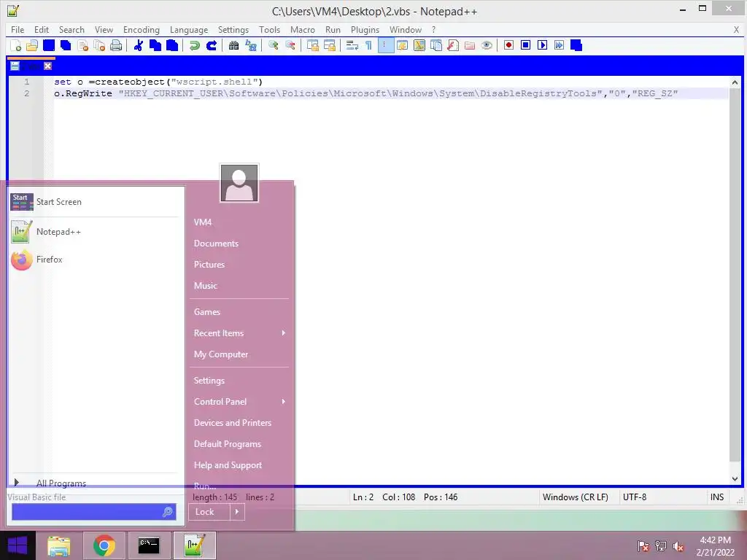Click the Copy toolbar icon
747x560 pixels.
point(155,45)
